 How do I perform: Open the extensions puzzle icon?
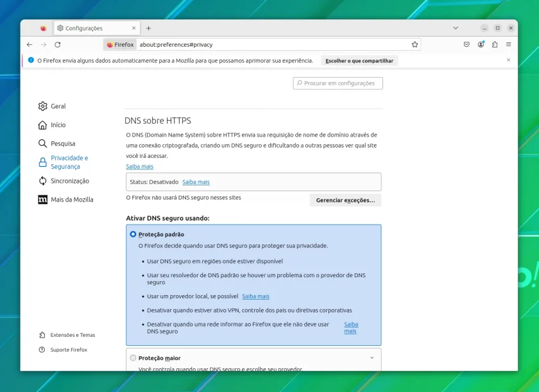(x=495, y=44)
